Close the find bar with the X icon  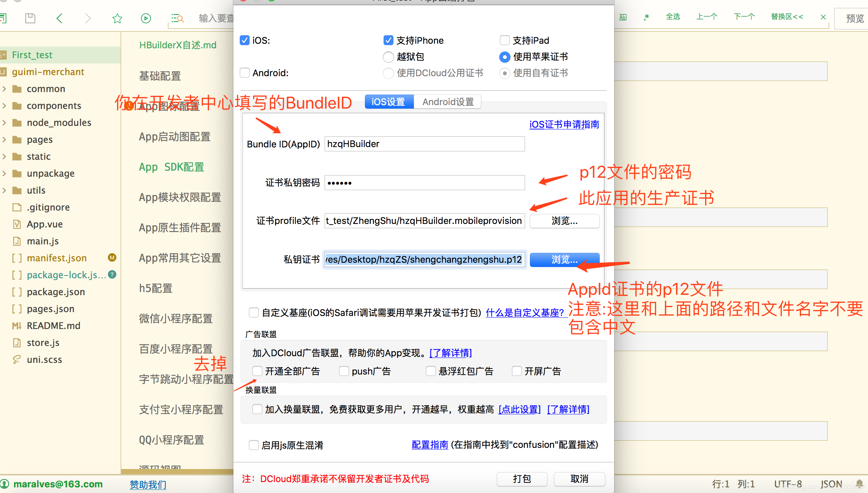[x=823, y=17]
